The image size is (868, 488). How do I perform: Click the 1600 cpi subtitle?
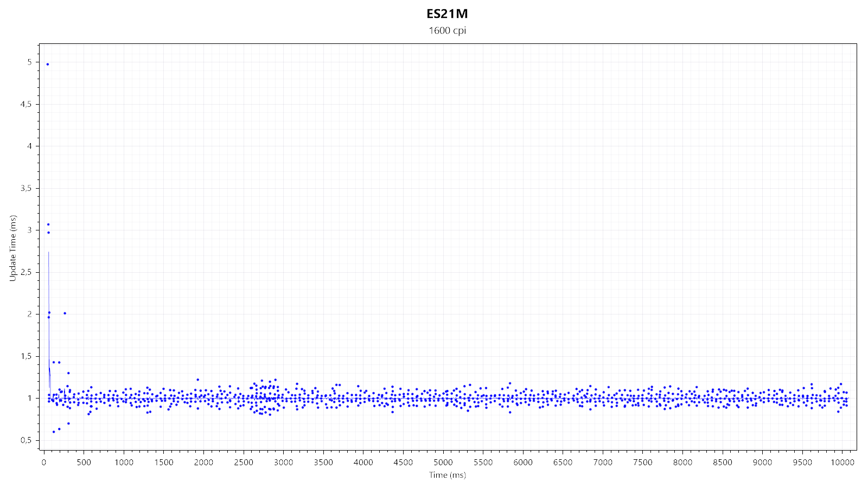click(447, 30)
